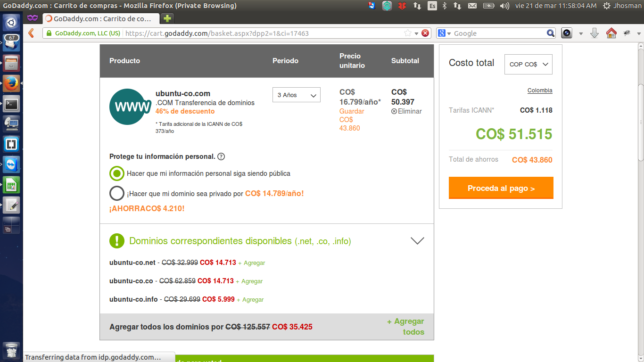644x362 pixels.
Task: Change the period from 3 Años
Action: tap(297, 95)
